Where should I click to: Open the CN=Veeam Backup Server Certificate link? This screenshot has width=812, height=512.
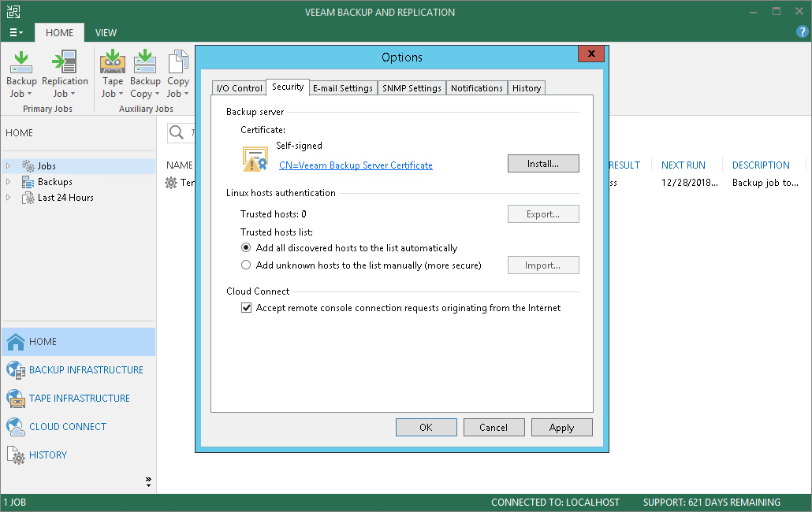click(356, 165)
